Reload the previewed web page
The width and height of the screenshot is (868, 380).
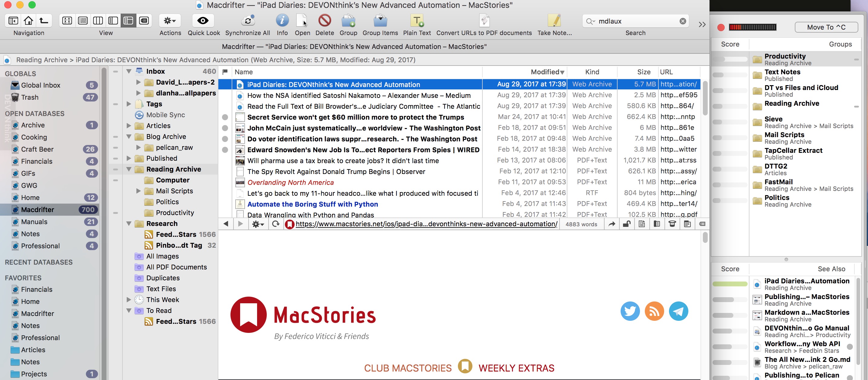[x=276, y=224]
